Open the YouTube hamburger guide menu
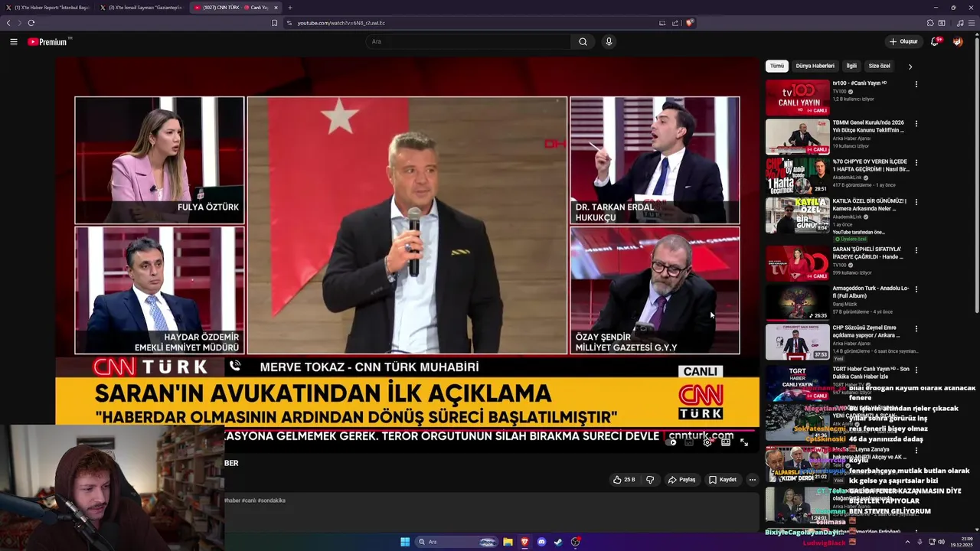The image size is (980, 551). tap(14, 41)
